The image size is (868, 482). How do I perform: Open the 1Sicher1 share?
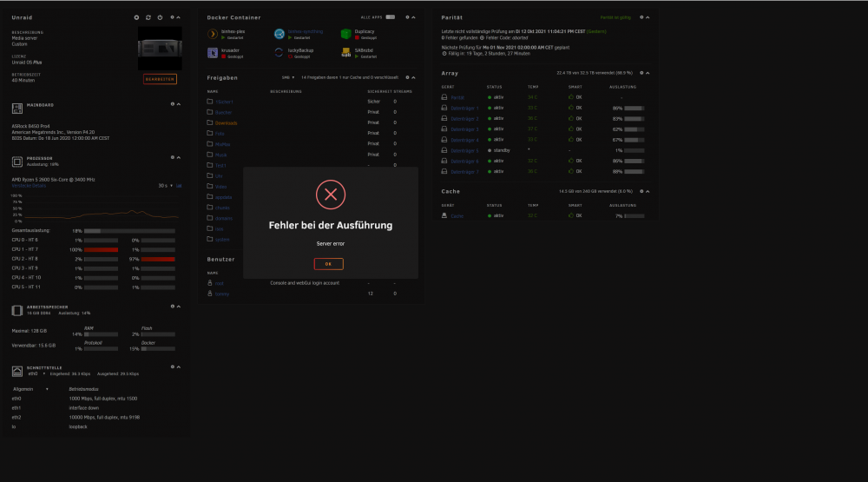click(224, 102)
